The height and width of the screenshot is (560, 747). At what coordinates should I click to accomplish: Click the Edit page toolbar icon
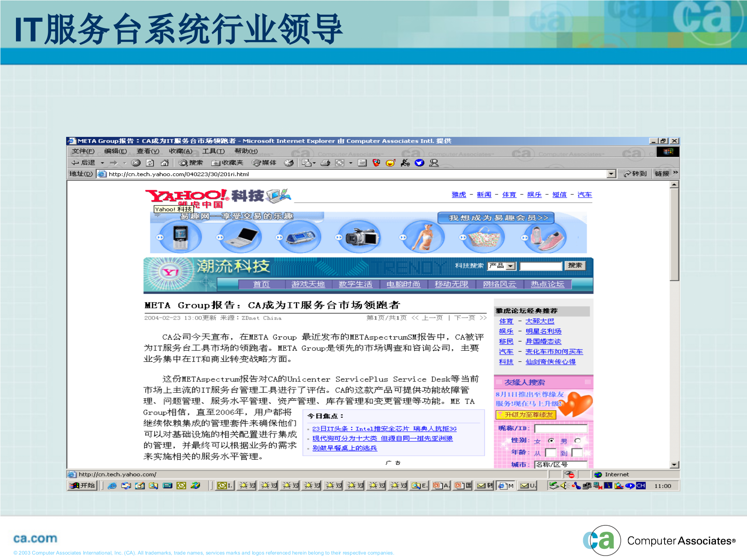point(362,163)
